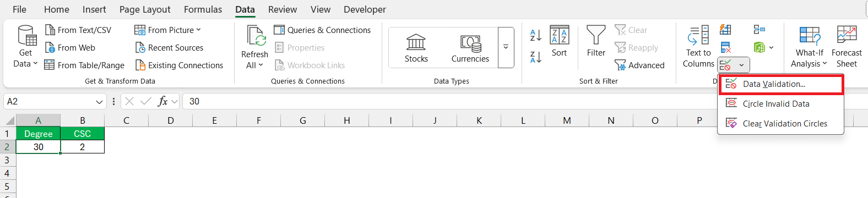Open Recent Sources
The image size is (868, 198).
coord(169,48)
